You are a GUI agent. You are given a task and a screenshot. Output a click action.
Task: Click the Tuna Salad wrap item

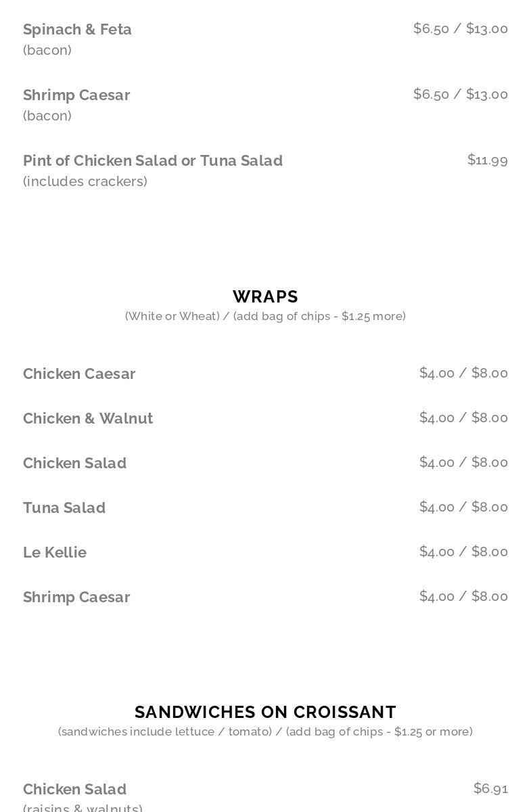64,507
